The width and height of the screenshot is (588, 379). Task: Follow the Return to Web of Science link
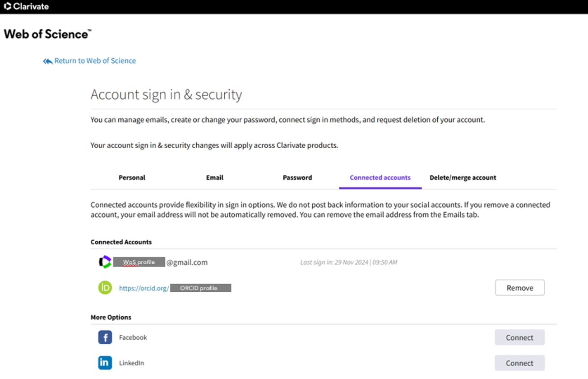coord(95,61)
